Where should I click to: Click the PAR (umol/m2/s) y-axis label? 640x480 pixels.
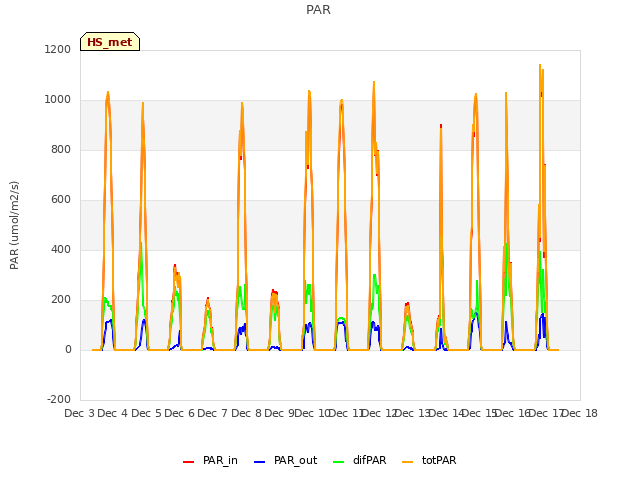pos(14,225)
